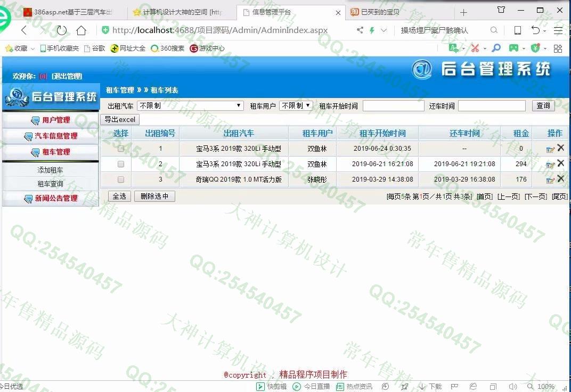Click the 查询 search button

543,105
